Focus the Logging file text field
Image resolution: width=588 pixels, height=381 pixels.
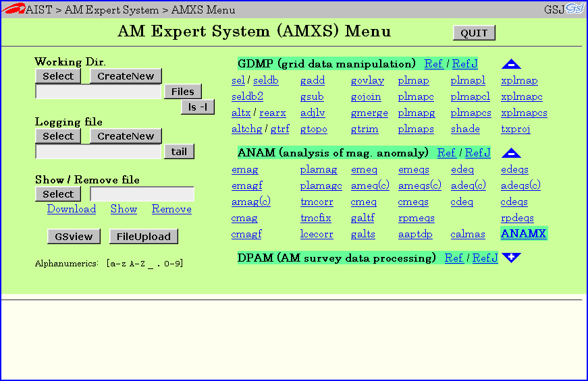coord(99,152)
